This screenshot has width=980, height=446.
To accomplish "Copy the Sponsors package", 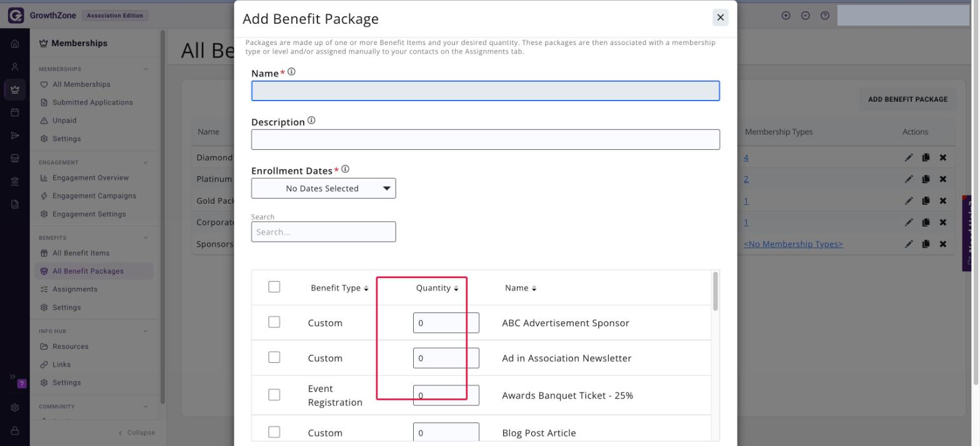I will 926,244.
